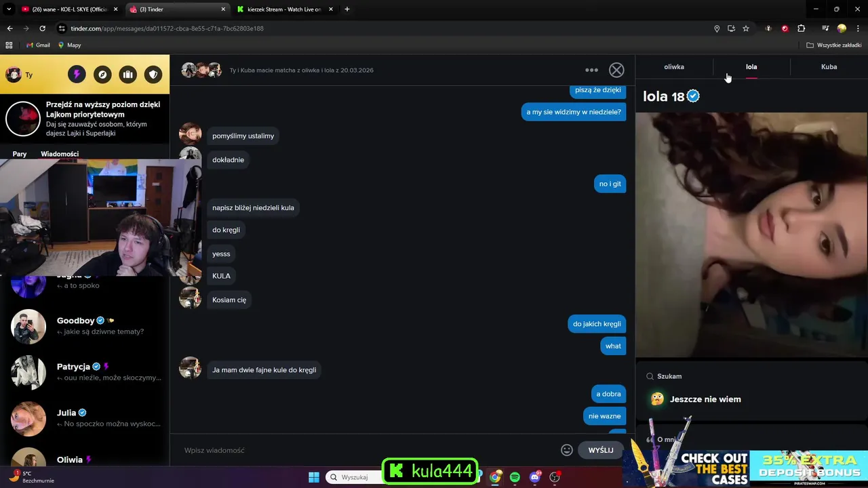Open conversation with Goodboy
Screen dimensions: 868x488
coord(85,326)
